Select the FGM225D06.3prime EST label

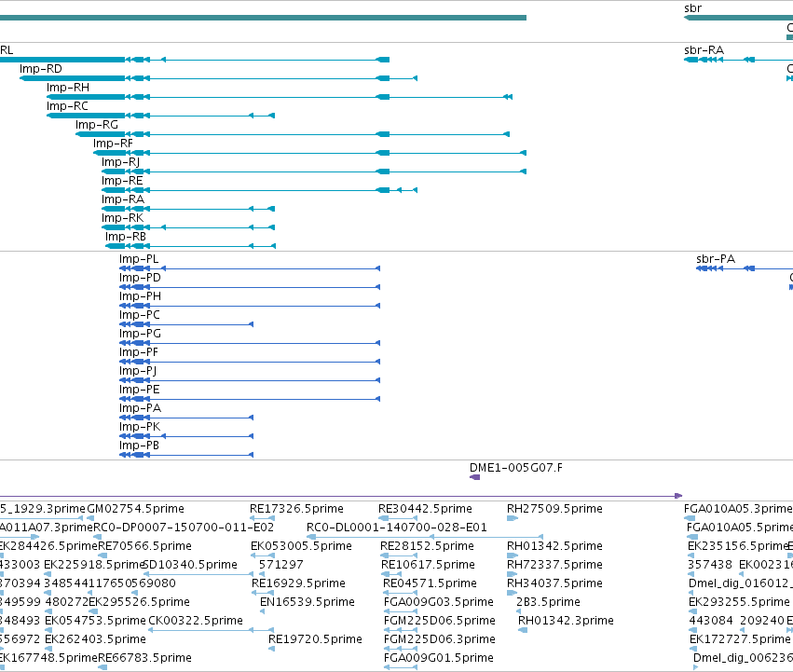(440, 639)
